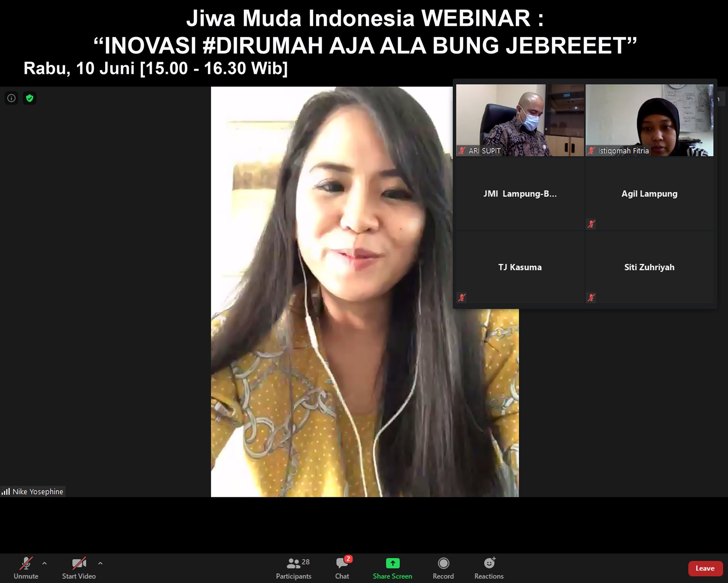Image resolution: width=728 pixels, height=583 pixels.
Task: Click muted mic icon on Istiqomah Fitria tile
Action: coord(591,151)
